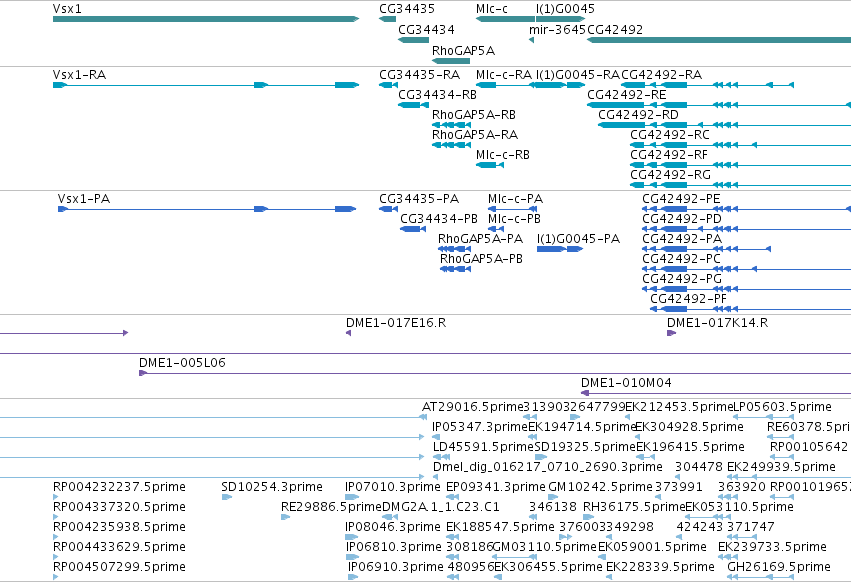Select the CG34435-RA transcript label
Image resolution: width=851 pixels, height=582 pixels.
(x=420, y=75)
